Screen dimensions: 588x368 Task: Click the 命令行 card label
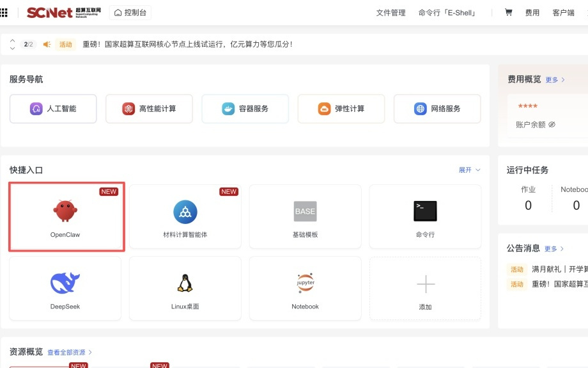tap(425, 235)
